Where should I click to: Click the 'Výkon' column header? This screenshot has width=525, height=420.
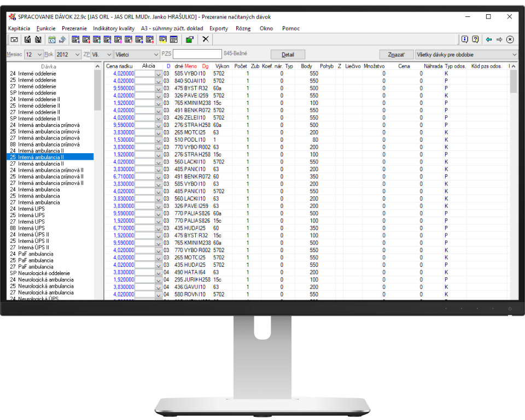223,66
